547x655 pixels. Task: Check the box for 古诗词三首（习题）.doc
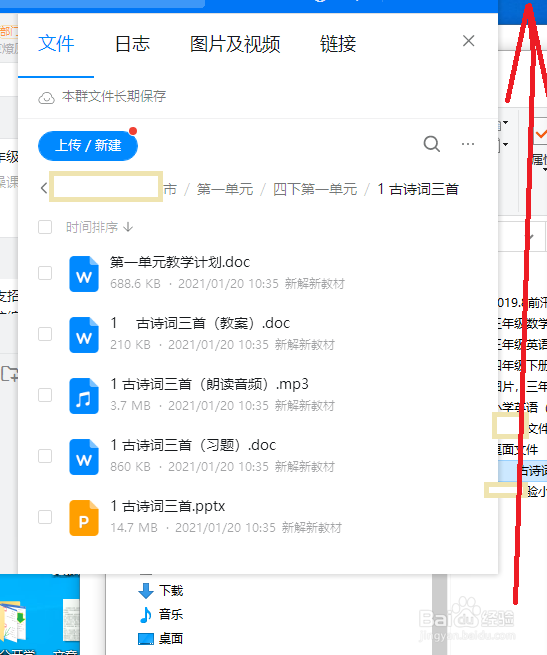coord(45,456)
